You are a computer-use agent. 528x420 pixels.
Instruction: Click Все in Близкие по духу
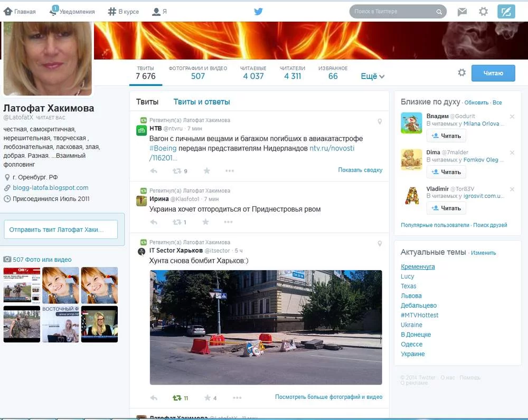[x=497, y=103]
